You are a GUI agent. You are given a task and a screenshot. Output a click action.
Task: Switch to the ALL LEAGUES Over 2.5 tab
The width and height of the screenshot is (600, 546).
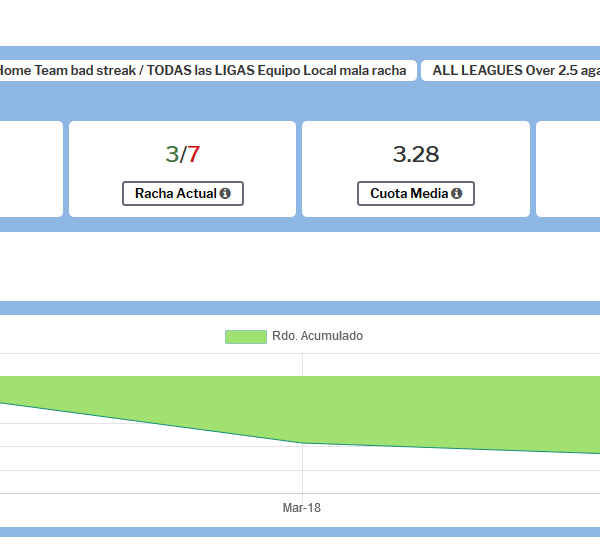point(514,70)
